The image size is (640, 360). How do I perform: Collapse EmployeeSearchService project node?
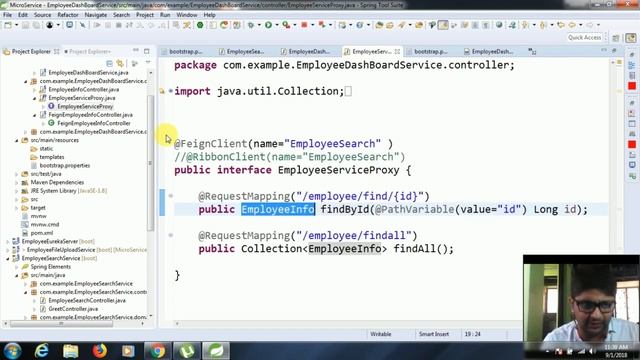(x=8, y=258)
